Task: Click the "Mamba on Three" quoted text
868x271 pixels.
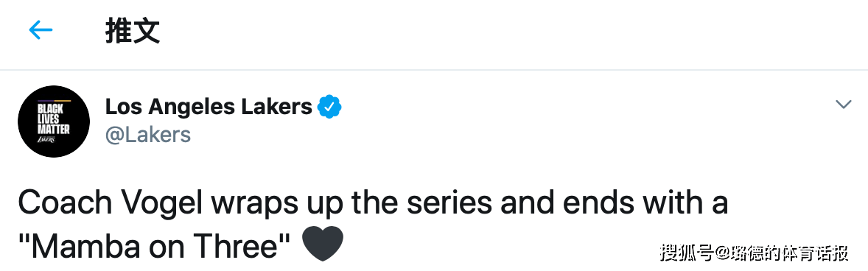Action: (155, 247)
